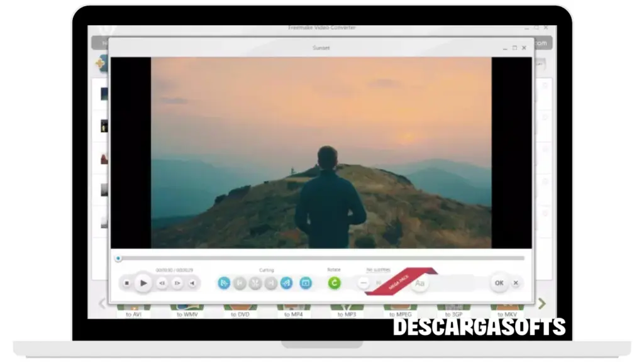Screen dimensions: 644x362
Task: Mute the video with the speaker icon
Action: [x=192, y=283]
